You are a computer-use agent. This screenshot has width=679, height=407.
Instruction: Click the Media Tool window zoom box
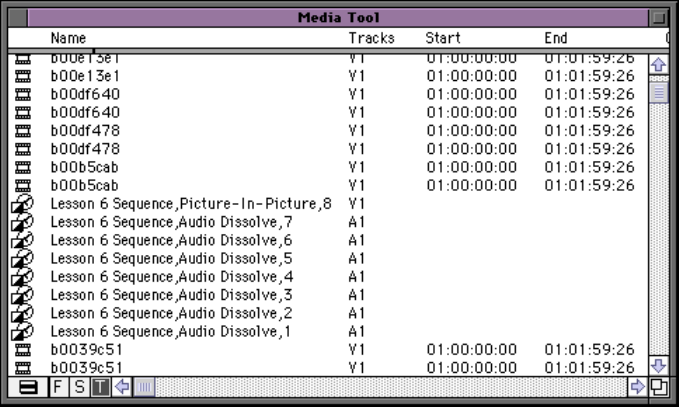[657, 17]
